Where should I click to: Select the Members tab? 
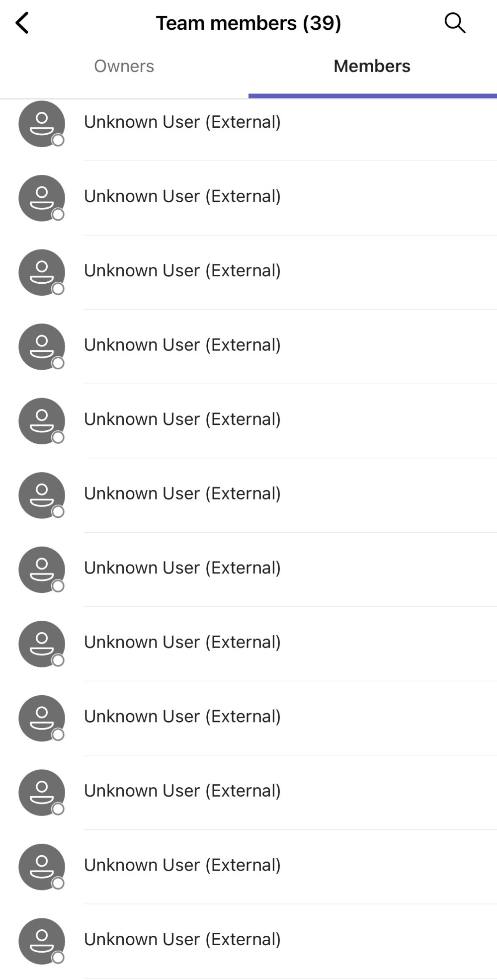[372, 66]
